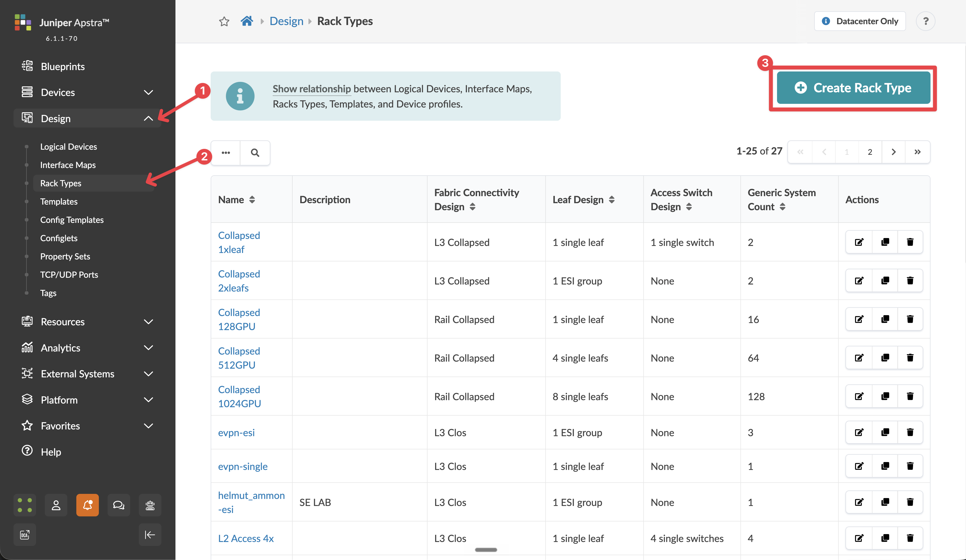Open the user profile icon in sidebar
Screen dimensions: 966x560
56,505
